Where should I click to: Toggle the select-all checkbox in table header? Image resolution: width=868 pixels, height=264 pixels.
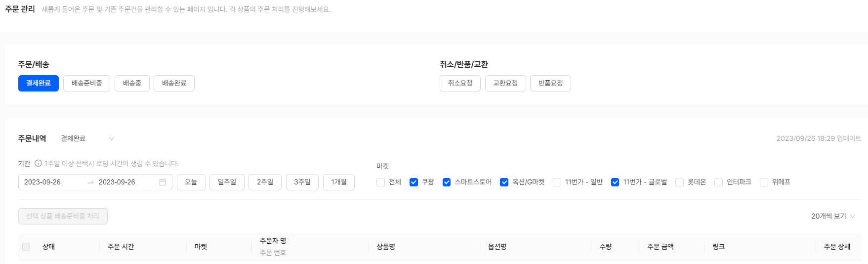(x=26, y=247)
